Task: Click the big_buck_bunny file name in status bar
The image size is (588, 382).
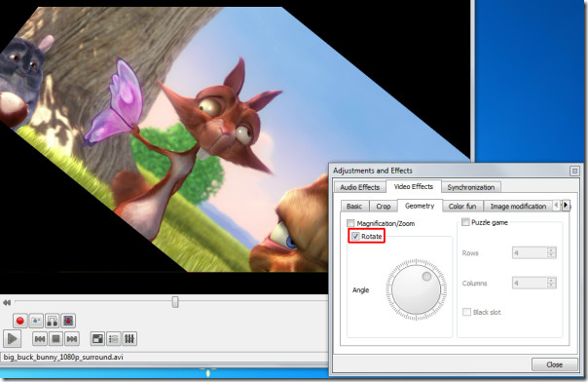Action: (x=63, y=357)
